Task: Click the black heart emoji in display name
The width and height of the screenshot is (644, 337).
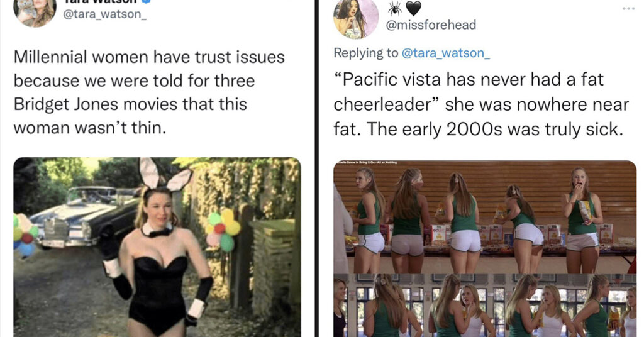Action: [x=414, y=8]
